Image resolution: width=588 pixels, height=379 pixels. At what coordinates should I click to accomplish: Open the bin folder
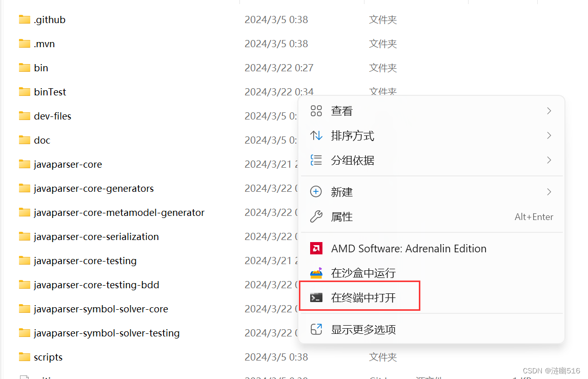(40, 67)
